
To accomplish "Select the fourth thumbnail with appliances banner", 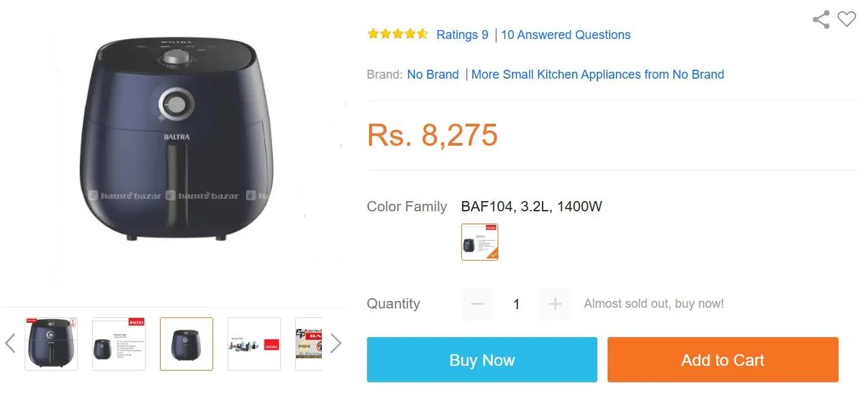I will [254, 344].
